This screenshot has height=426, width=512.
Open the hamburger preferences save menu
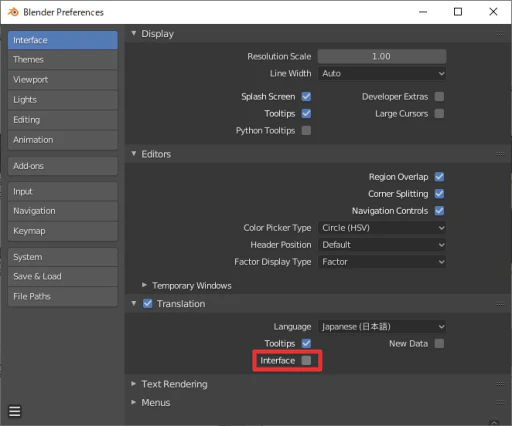click(x=15, y=411)
